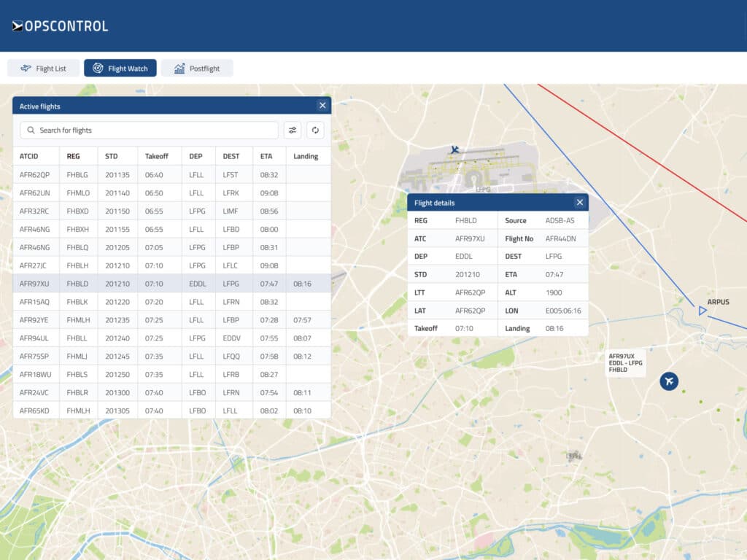Sort by the Takeoff column header
The image size is (747, 560).
click(156, 156)
